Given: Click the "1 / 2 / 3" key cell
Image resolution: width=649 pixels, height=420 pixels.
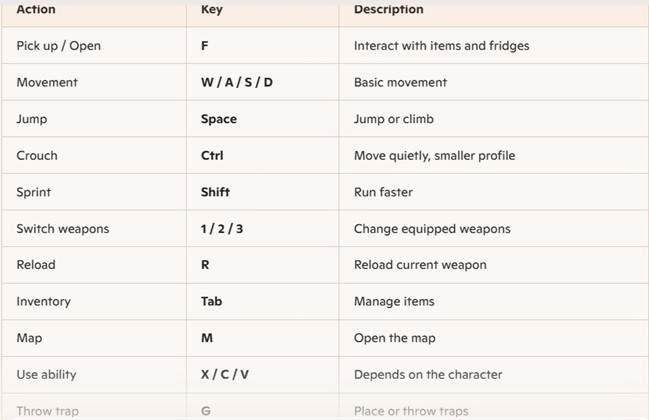Looking at the screenshot, I should (x=222, y=229).
